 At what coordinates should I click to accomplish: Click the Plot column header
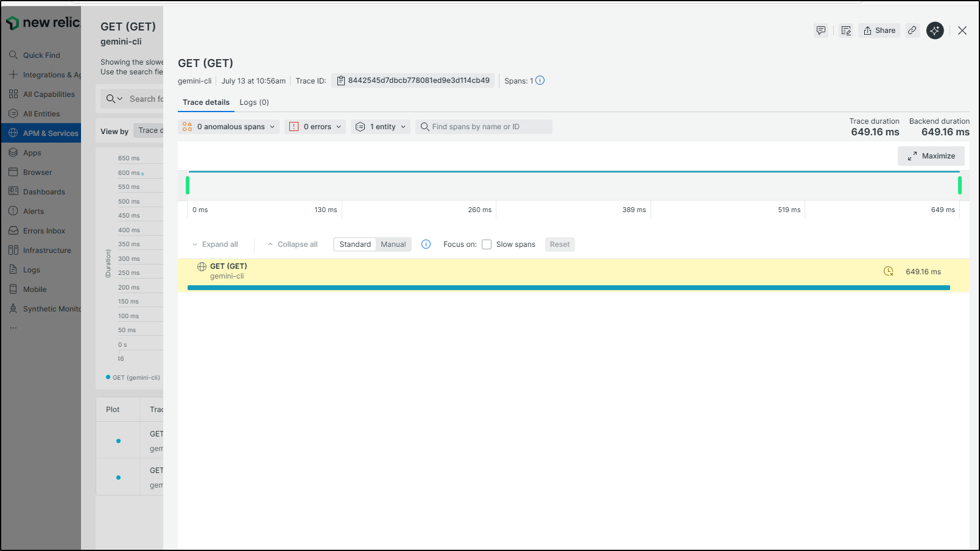point(113,410)
